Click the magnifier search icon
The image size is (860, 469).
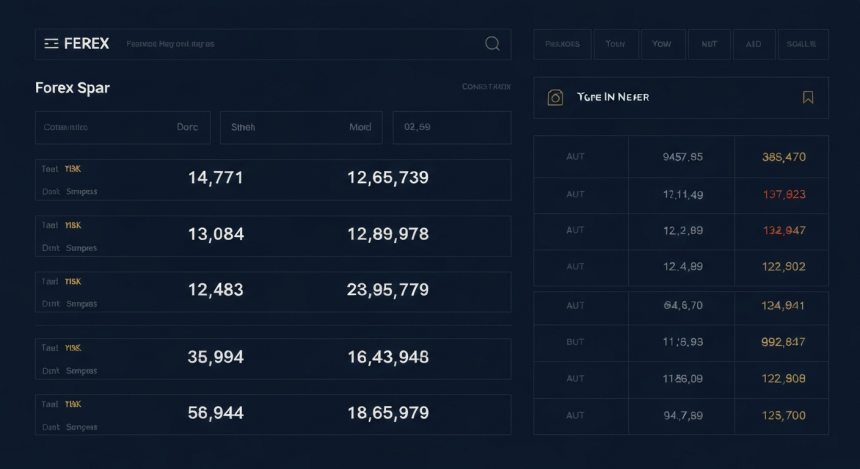492,44
